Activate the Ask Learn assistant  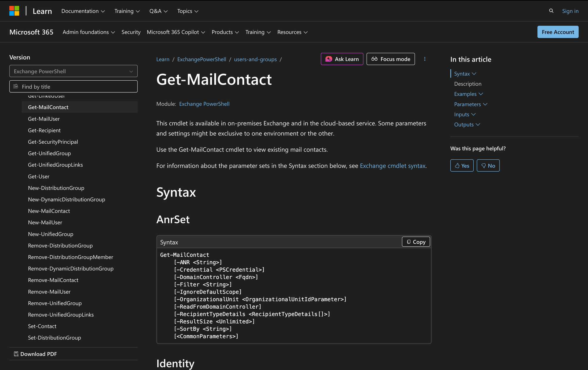tap(342, 59)
